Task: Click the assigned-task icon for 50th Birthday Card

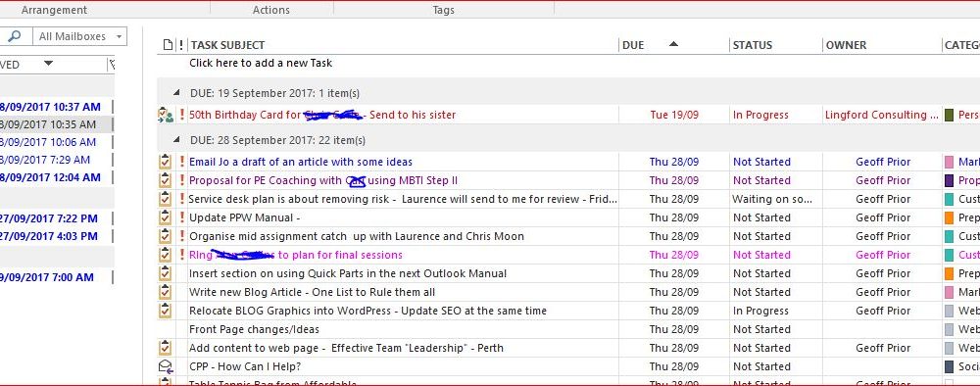Action: 166,115
